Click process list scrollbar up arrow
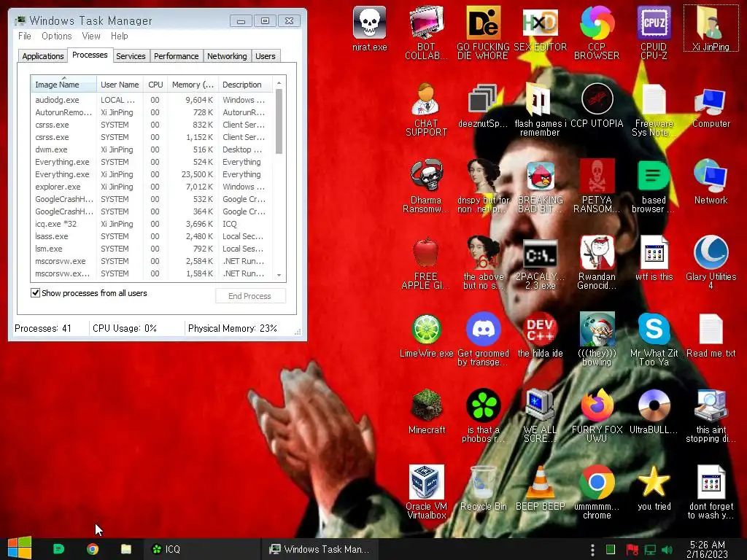The image size is (747, 560). point(279,82)
